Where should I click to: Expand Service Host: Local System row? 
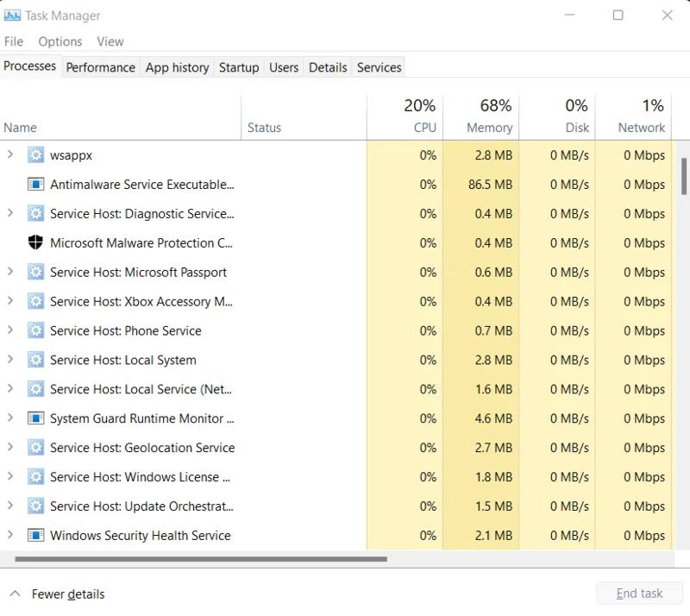10,359
